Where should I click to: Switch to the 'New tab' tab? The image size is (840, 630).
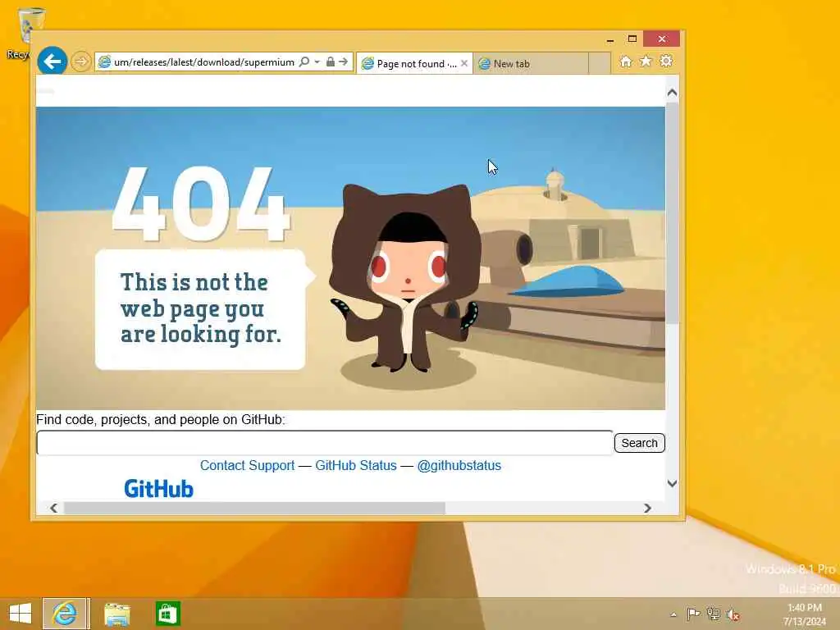tap(531, 64)
